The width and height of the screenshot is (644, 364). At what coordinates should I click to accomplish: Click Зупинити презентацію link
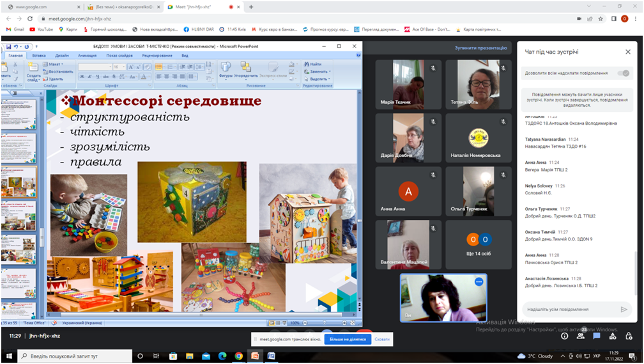480,48
